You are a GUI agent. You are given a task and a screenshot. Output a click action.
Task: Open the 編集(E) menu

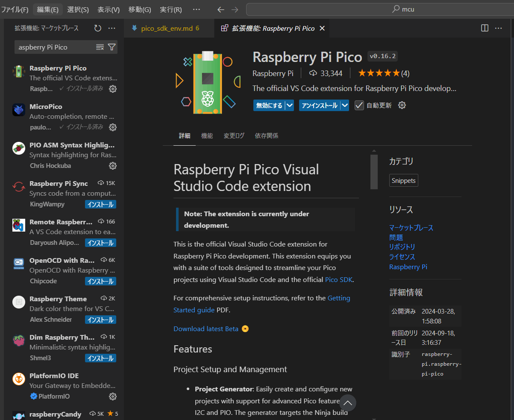pos(48,9)
